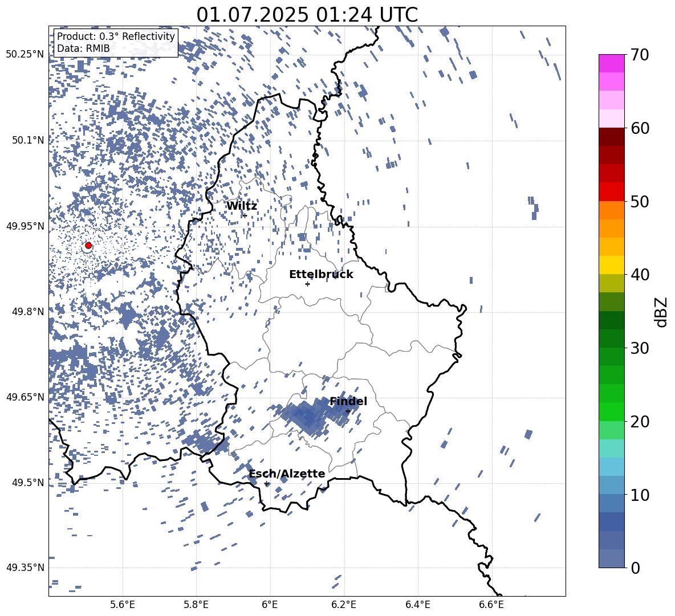Click the Wiltz location cross marker

pos(245,215)
